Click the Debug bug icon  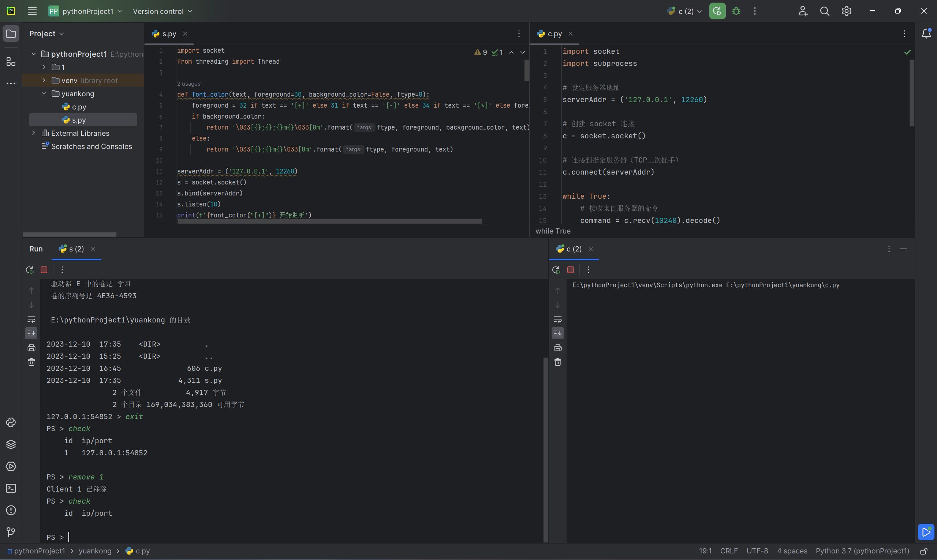[x=736, y=11]
